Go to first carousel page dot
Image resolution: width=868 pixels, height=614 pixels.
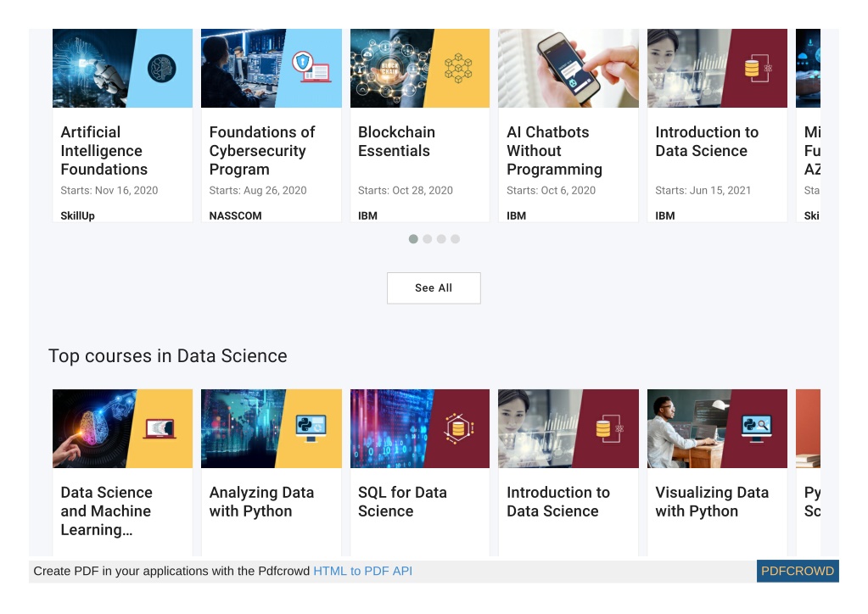pyautogui.click(x=413, y=239)
